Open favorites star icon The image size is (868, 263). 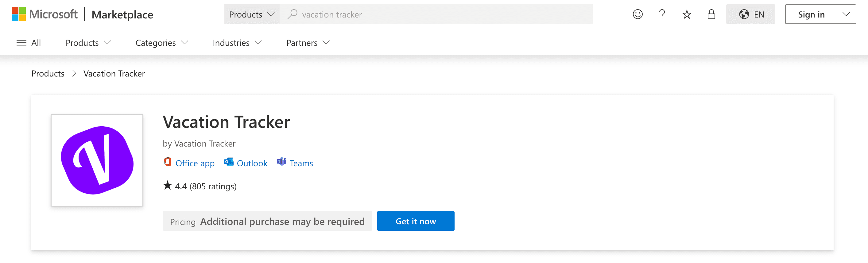pos(686,14)
